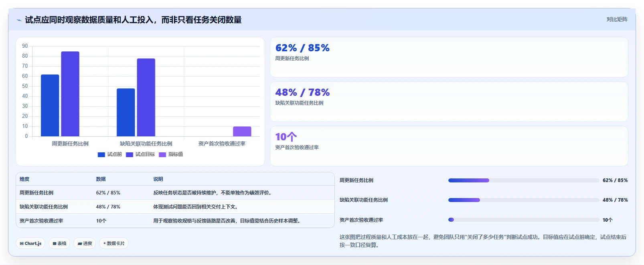This screenshot has width=644, height=265.
Task: Click the paragraph starting 这张图把过程质量
Action: [x=483, y=241]
